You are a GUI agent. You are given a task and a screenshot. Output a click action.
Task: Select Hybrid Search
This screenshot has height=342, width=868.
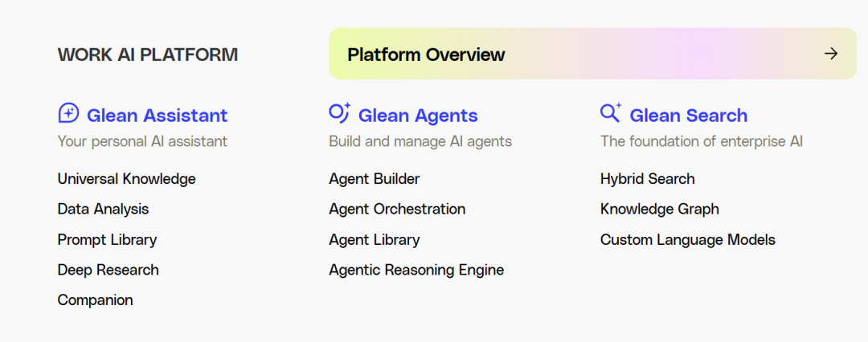[647, 179]
